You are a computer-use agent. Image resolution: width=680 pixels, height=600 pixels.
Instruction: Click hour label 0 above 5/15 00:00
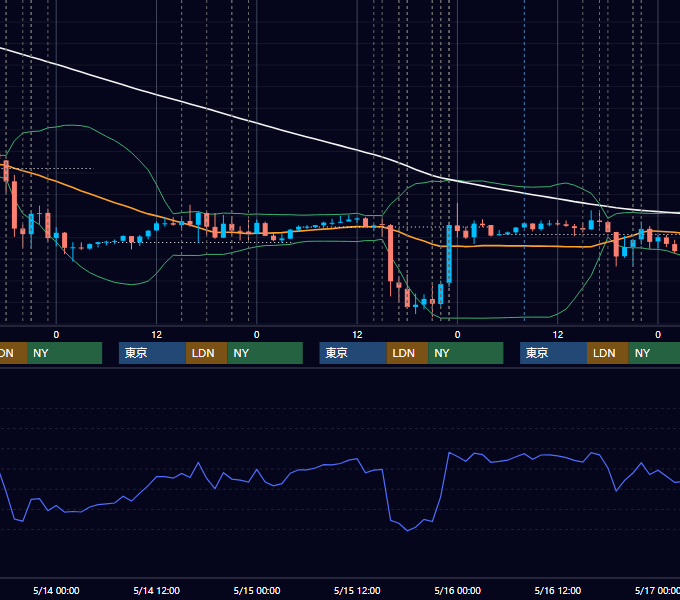[257, 335]
